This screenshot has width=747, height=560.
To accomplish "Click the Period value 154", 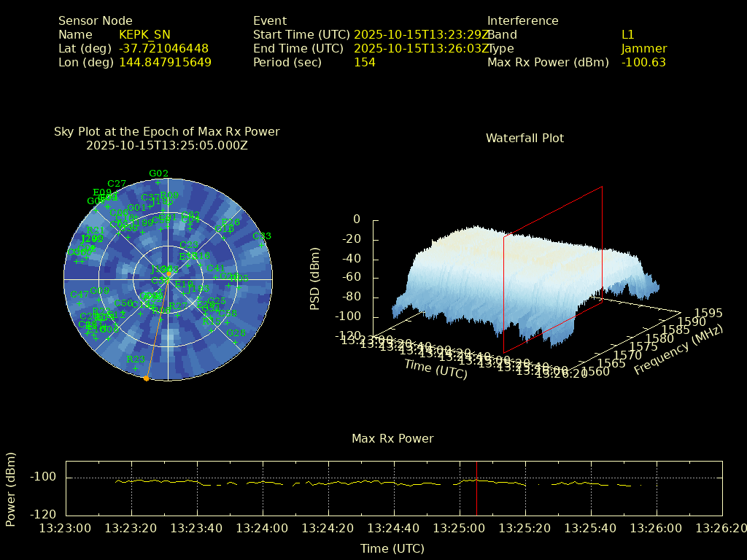I will point(364,63).
